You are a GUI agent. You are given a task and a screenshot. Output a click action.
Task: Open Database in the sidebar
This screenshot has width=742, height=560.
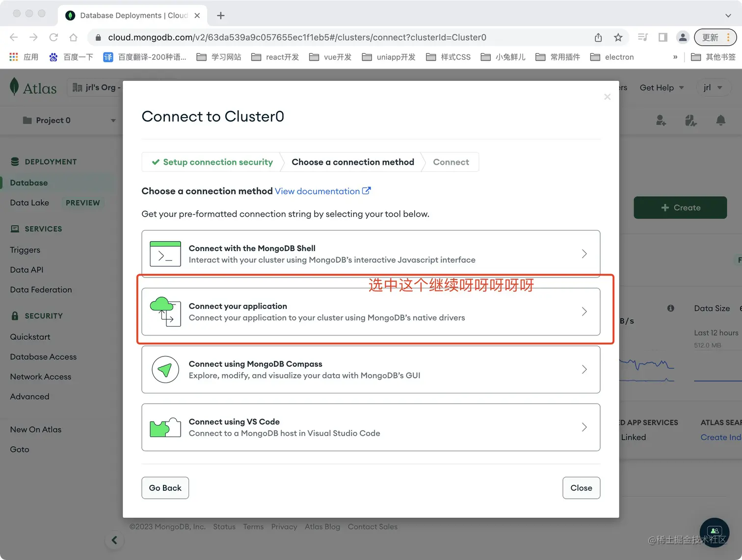click(29, 182)
